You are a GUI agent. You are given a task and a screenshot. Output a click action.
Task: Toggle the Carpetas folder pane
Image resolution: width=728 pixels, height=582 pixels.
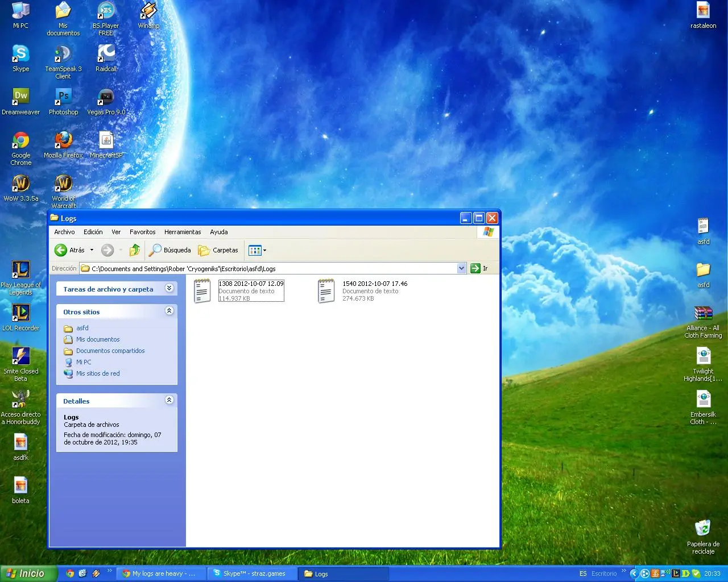point(218,250)
